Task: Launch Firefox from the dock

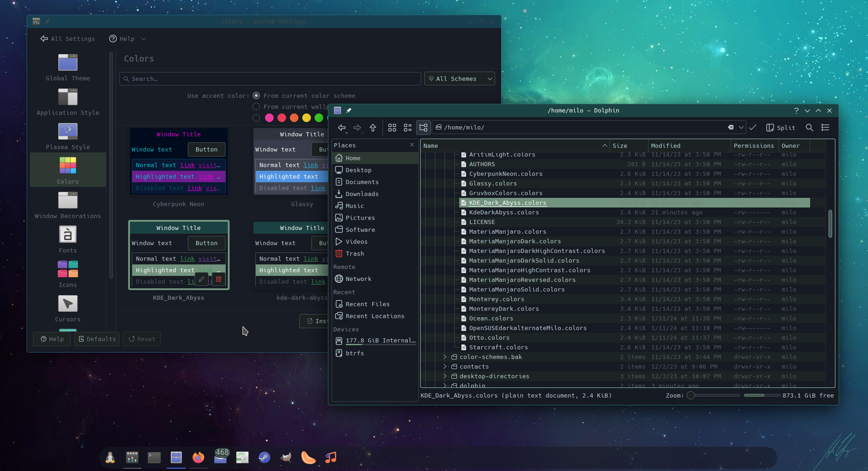Action: (x=198, y=457)
